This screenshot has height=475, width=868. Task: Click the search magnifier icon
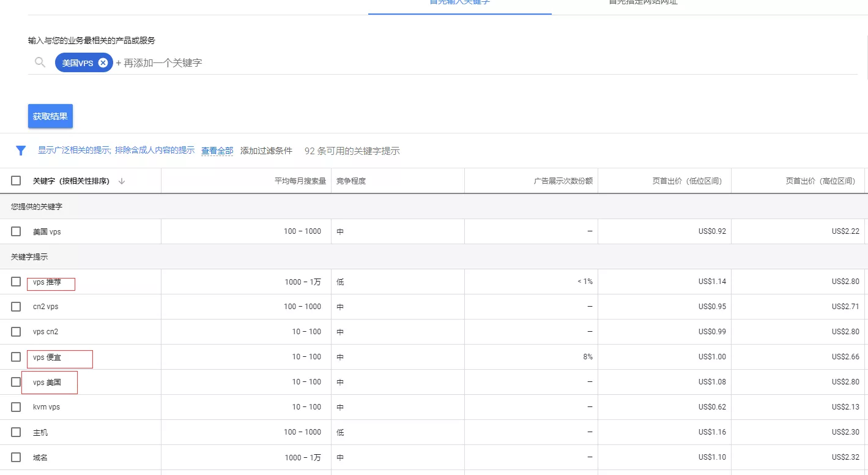point(40,62)
